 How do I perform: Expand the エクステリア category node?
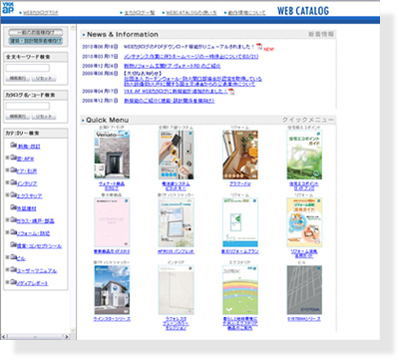(7, 195)
